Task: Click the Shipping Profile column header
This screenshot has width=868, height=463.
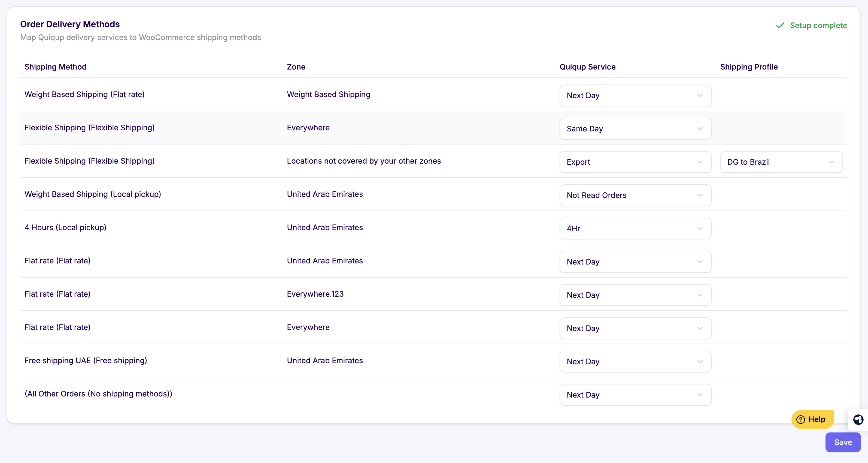Action: [748, 67]
